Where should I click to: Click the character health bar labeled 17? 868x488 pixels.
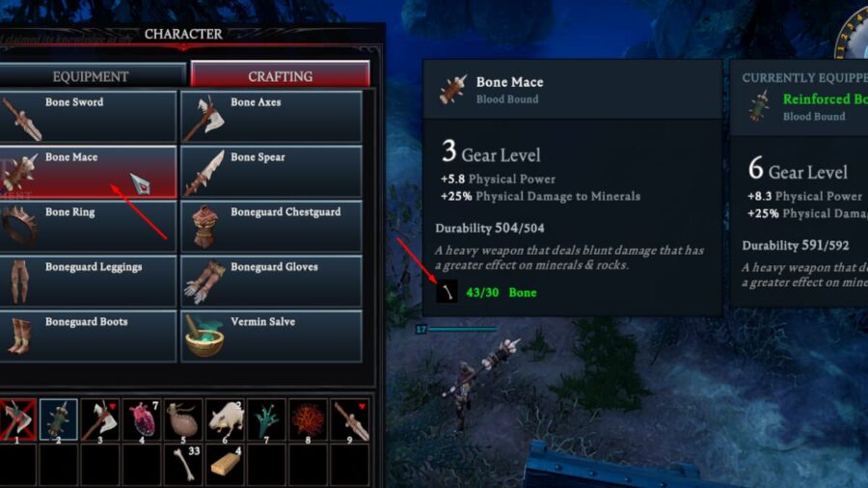click(457, 329)
